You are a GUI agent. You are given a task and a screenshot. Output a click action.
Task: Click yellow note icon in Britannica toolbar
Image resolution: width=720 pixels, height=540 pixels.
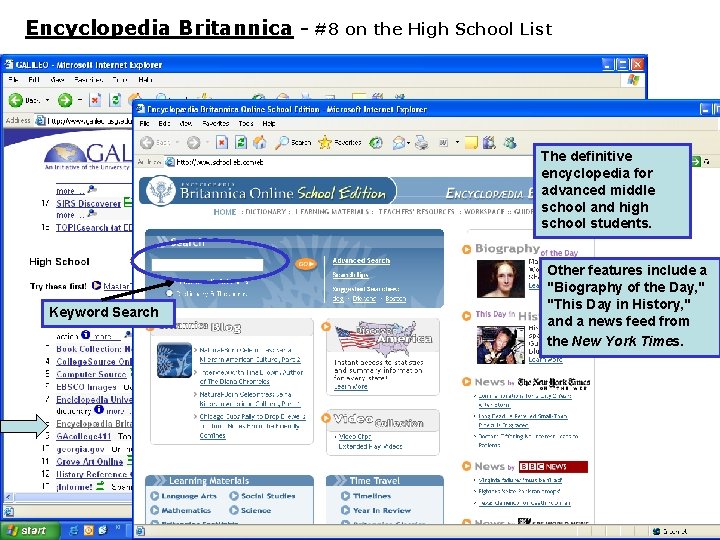471,143
